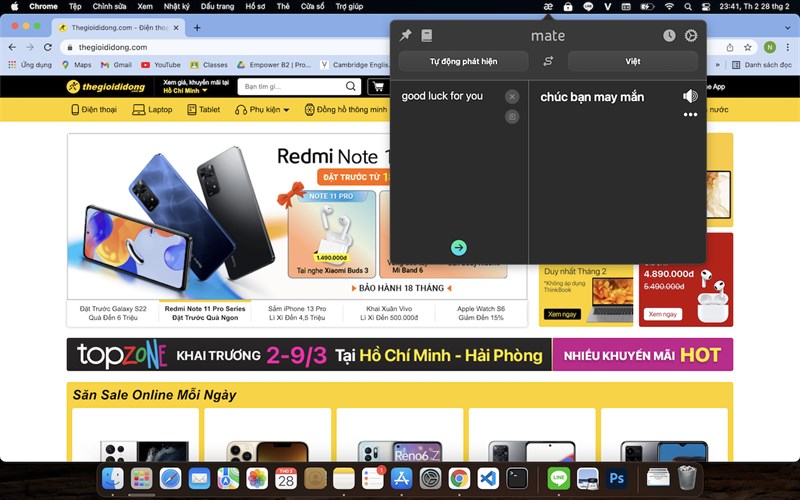Viewport: 800px width, 500px height.
Task: Open target language selector 'Việt'
Action: (x=633, y=61)
